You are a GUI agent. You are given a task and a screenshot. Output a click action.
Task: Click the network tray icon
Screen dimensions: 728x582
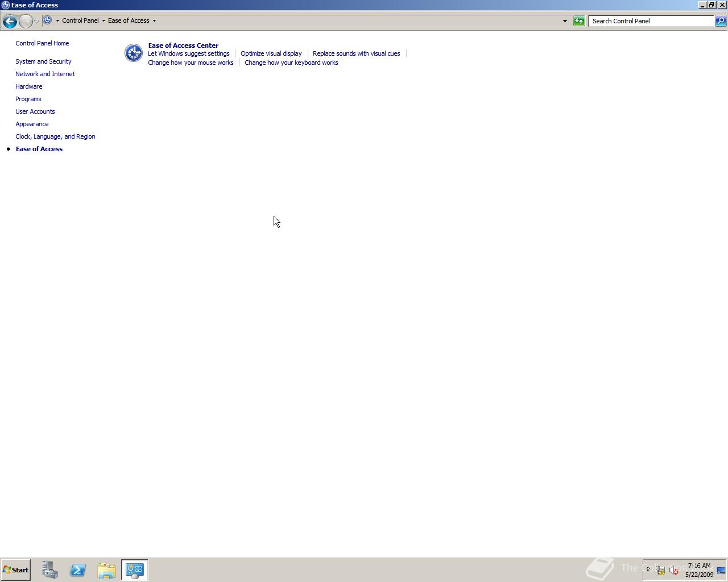point(660,570)
